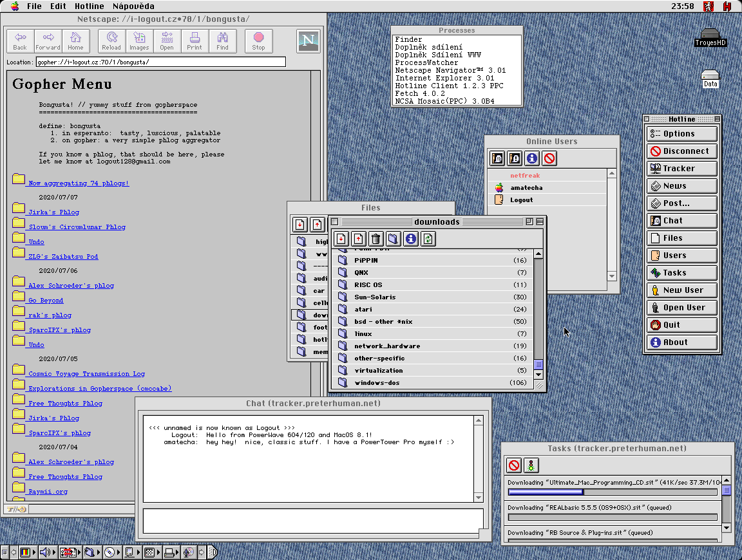The height and width of the screenshot is (560, 742).
Task: Open the Nápověda menu
Action: pyautogui.click(x=133, y=6)
